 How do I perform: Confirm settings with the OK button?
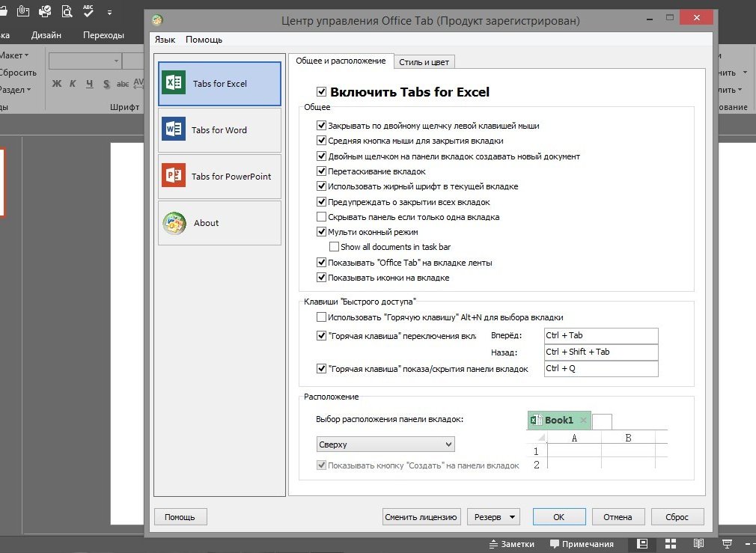click(x=559, y=517)
